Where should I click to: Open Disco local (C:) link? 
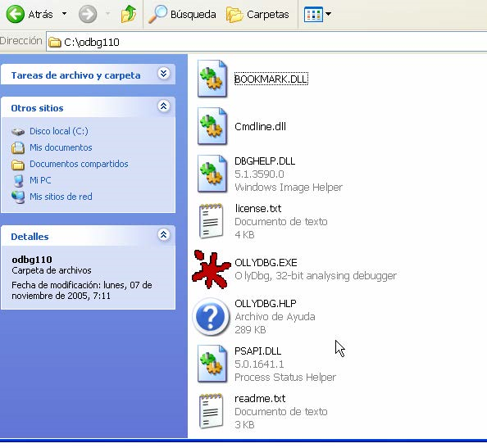59,131
